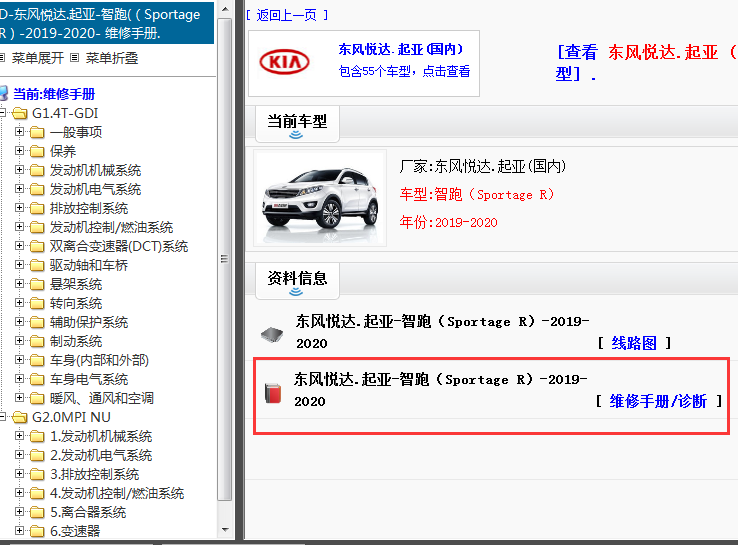Click the folder icon beside 暖风、通风和空调

pyautogui.click(x=37, y=398)
